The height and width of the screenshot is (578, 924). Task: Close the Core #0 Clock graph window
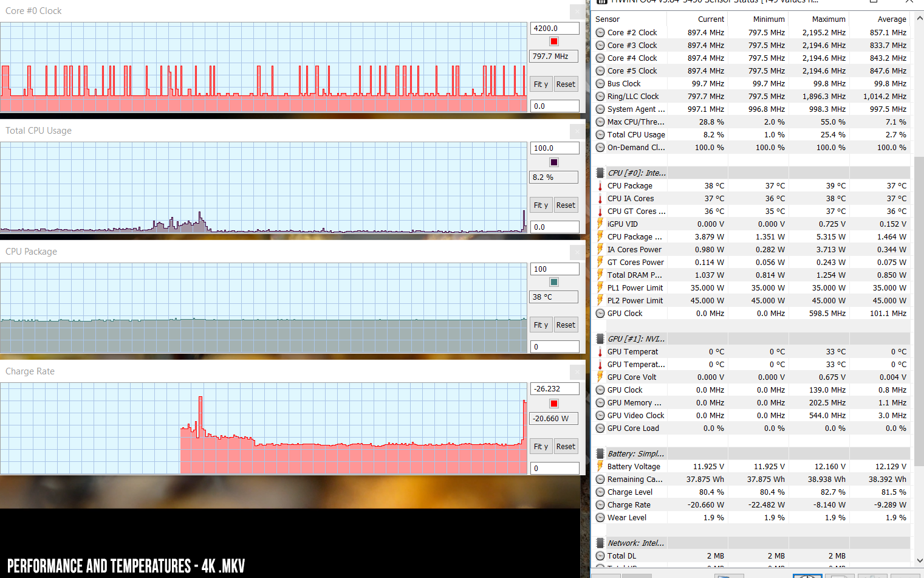point(578,12)
